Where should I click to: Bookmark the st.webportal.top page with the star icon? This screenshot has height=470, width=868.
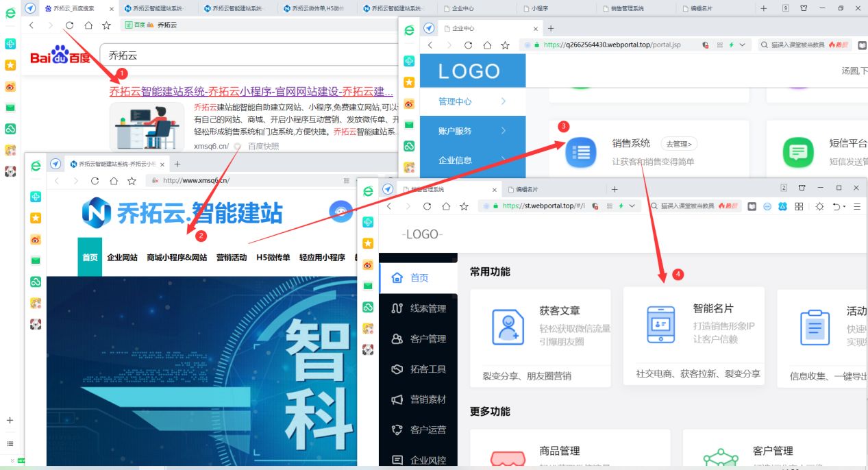coord(464,206)
